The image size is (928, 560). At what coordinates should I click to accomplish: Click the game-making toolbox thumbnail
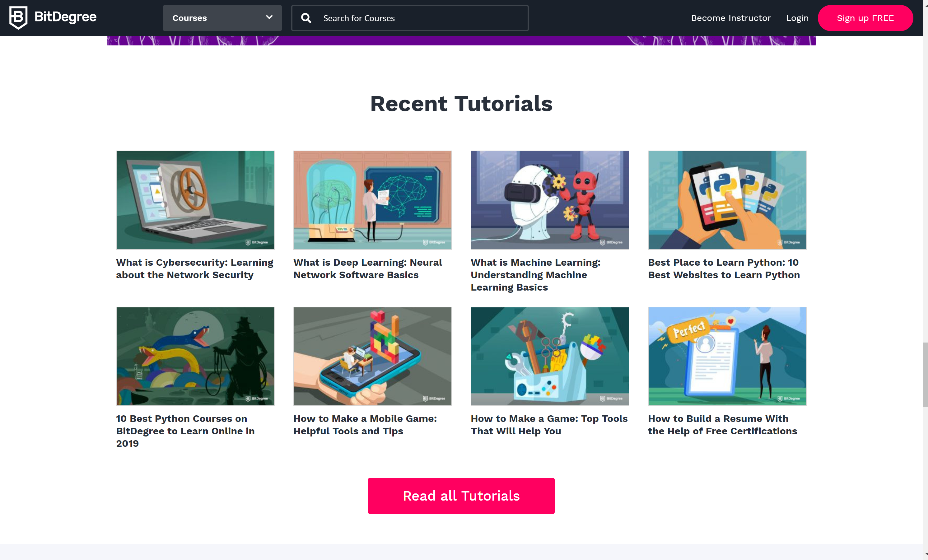coord(549,356)
